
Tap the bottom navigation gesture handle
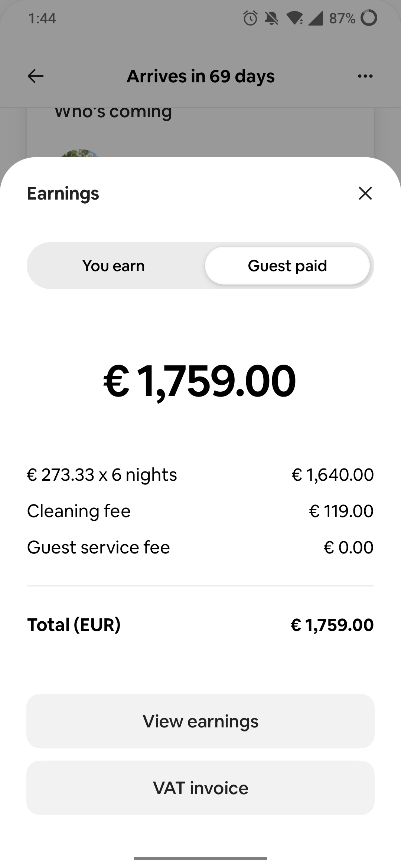pyautogui.click(x=200, y=858)
